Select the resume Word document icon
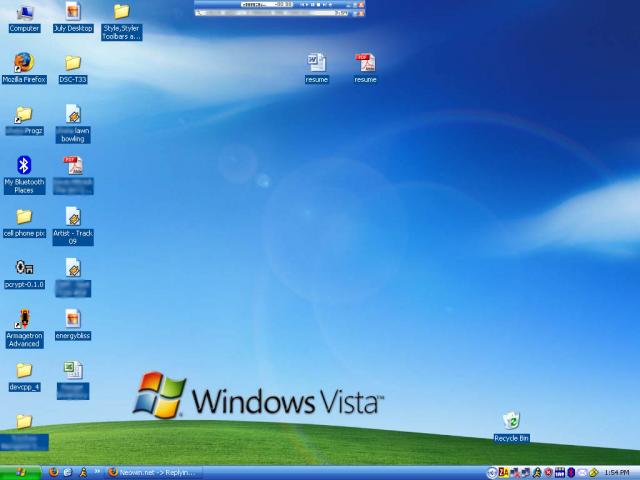Screen dimensions: 640x480 pos(316,63)
